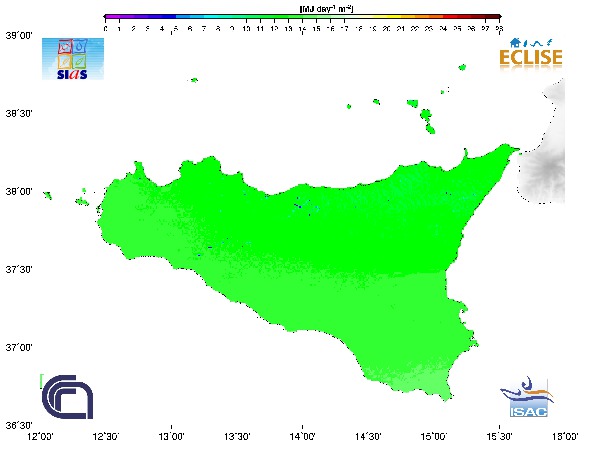
Task: Click the colorbar unit label MJ day m
Action: point(326,8)
